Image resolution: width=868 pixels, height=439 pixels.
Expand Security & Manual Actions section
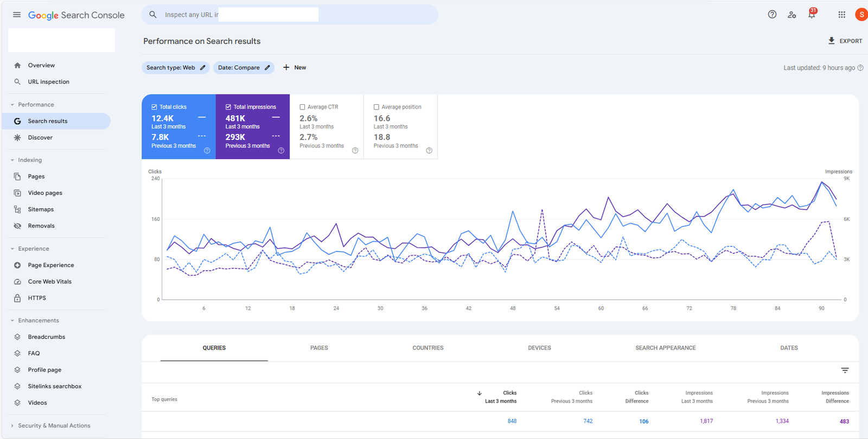tap(12, 426)
